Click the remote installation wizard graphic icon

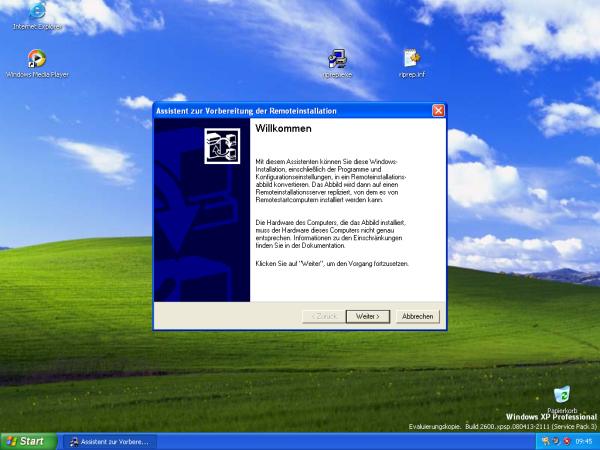click(x=222, y=146)
